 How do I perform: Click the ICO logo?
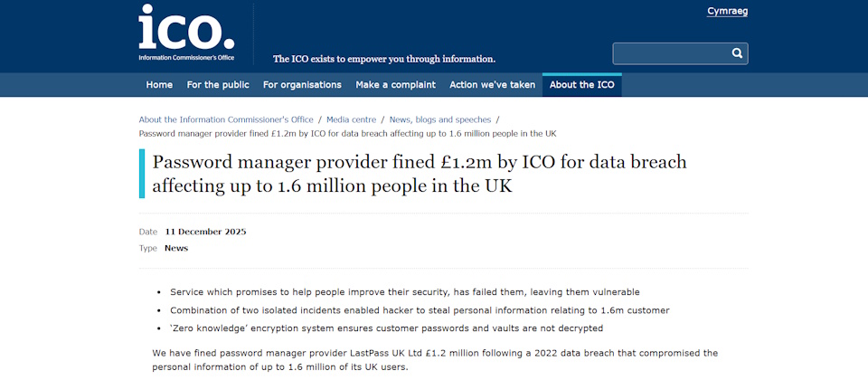[186, 33]
